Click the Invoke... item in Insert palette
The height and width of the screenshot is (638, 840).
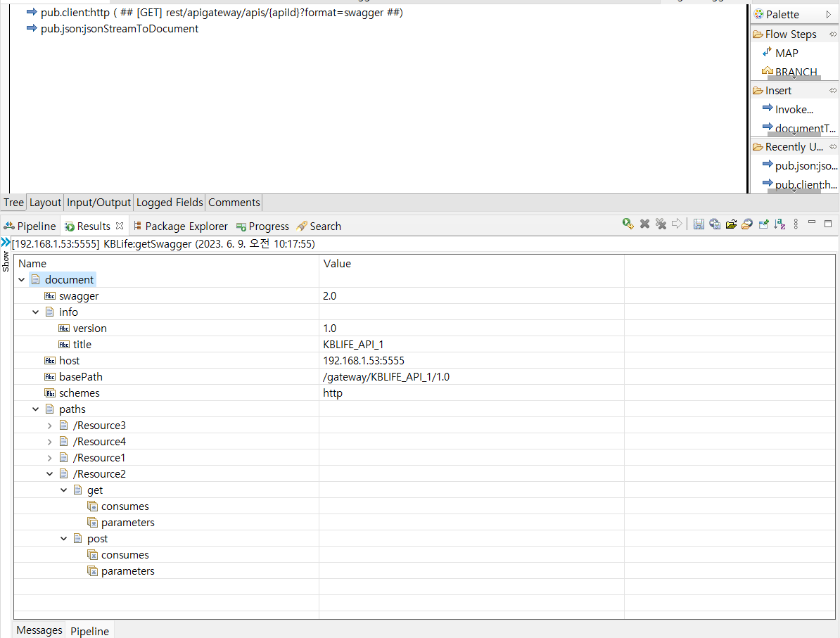(794, 109)
